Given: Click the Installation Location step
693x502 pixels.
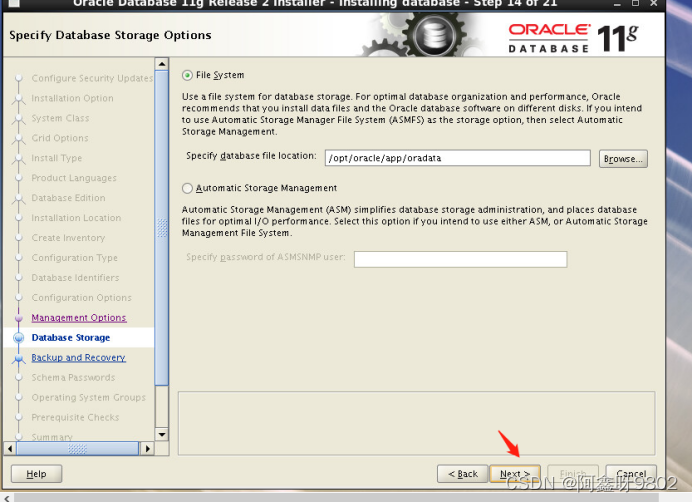Looking at the screenshot, I should [76, 218].
